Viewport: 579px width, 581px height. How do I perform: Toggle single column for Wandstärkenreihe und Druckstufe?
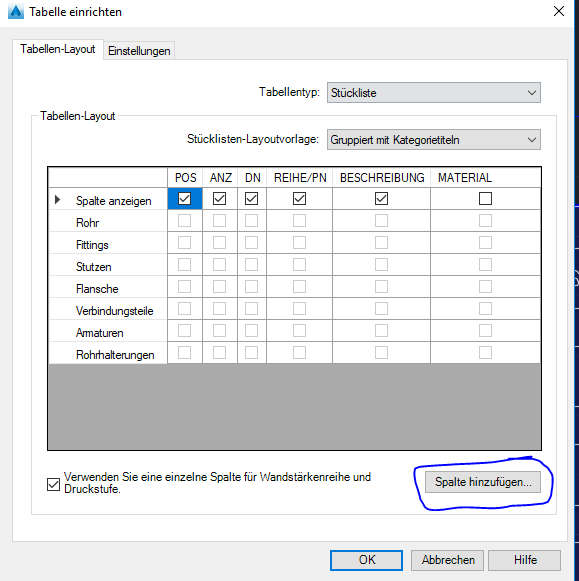pos(53,484)
